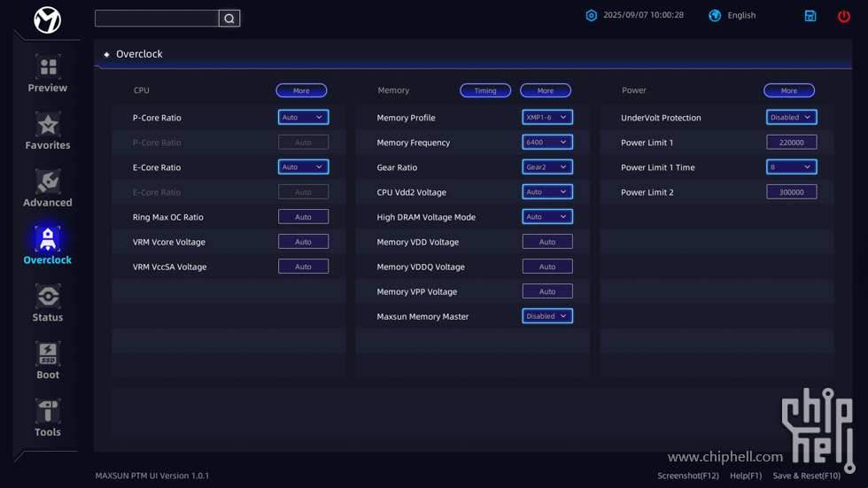This screenshot has width=868, height=488.
Task: Expand the Memory Profile XMP1-6 dropdown
Action: tap(547, 117)
